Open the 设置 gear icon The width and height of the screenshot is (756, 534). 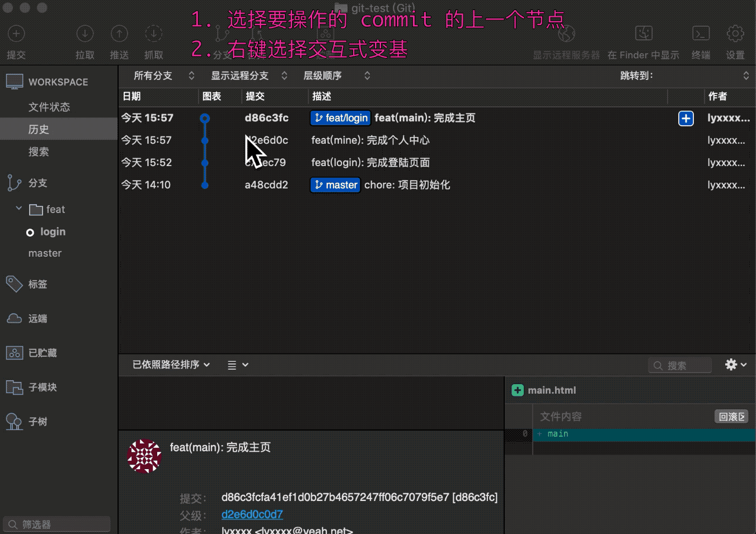pos(735,34)
